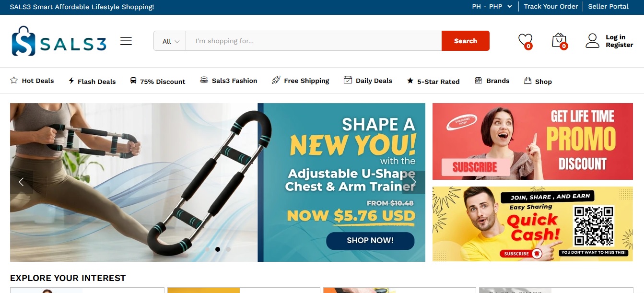Show the next carousel slide arrow

pyautogui.click(x=414, y=182)
